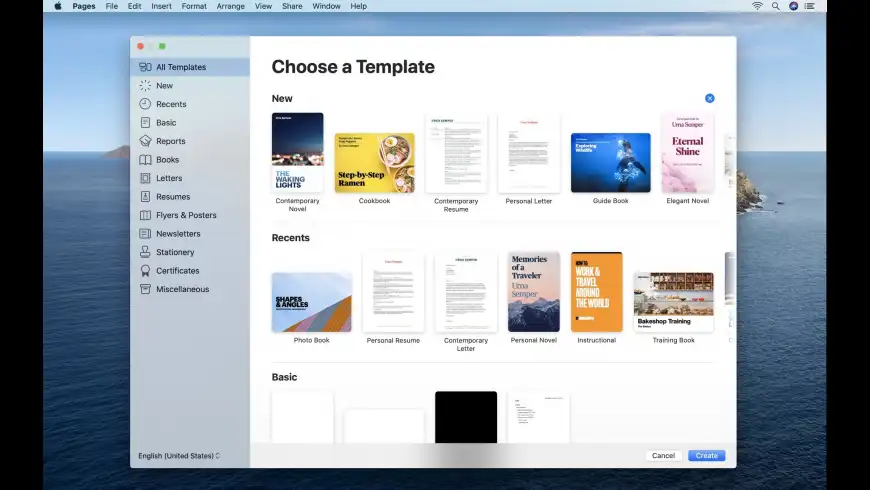Viewport: 870px width, 490px height.
Task: Select the Personal Novel template
Action: [x=534, y=292]
